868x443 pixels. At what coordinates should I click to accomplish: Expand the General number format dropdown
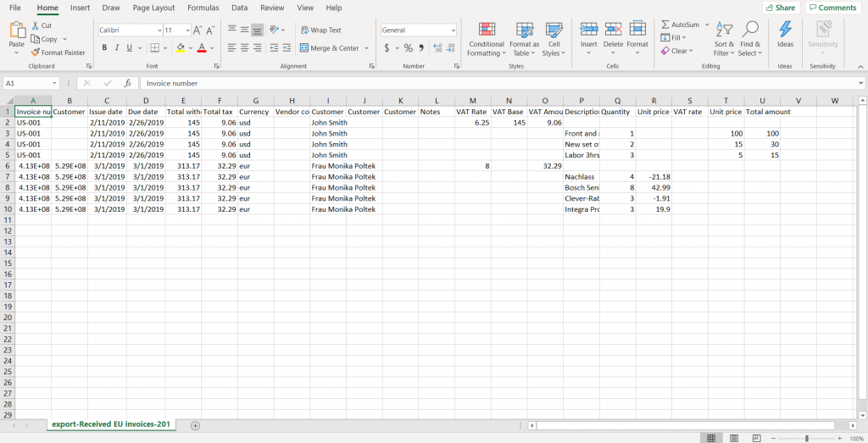pyautogui.click(x=453, y=30)
